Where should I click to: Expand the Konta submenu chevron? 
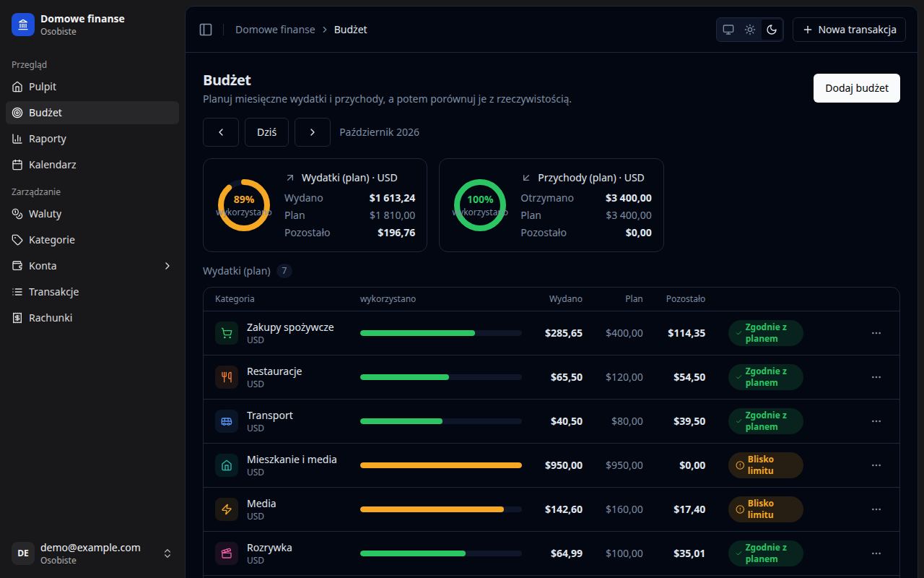167,266
